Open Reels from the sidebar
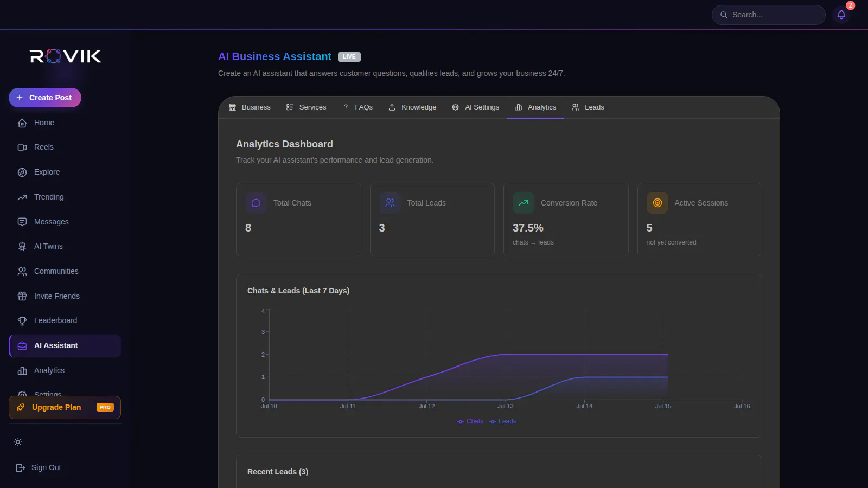This screenshot has height=488, width=868. pyautogui.click(x=65, y=147)
